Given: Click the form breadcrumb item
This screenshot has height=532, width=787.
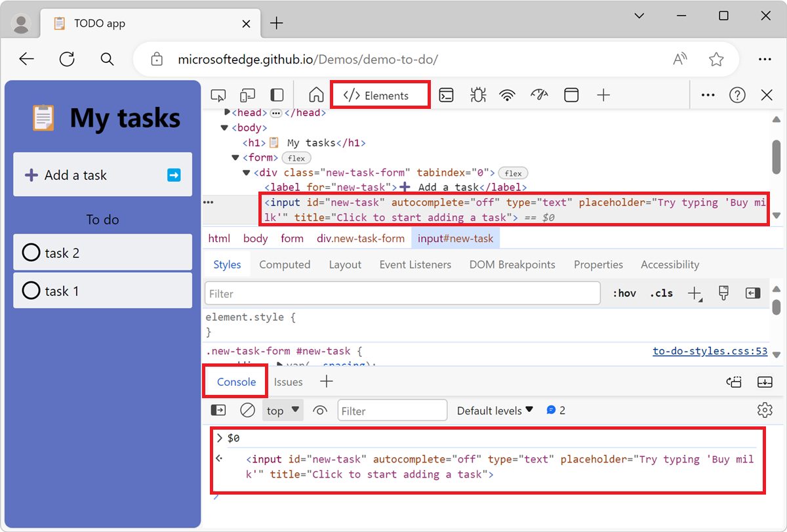Looking at the screenshot, I should (x=292, y=238).
